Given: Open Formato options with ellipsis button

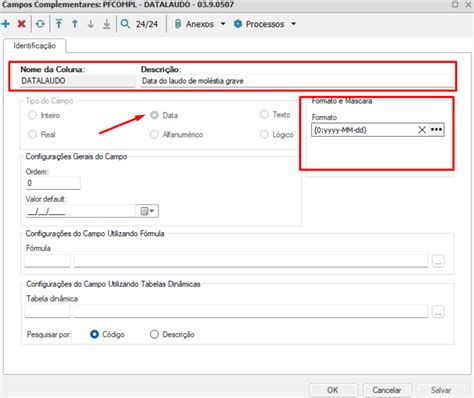Looking at the screenshot, I should click(436, 130).
